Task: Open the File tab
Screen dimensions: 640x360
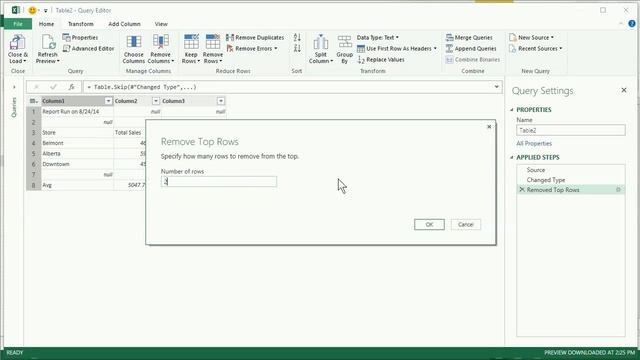Action: pos(18,24)
